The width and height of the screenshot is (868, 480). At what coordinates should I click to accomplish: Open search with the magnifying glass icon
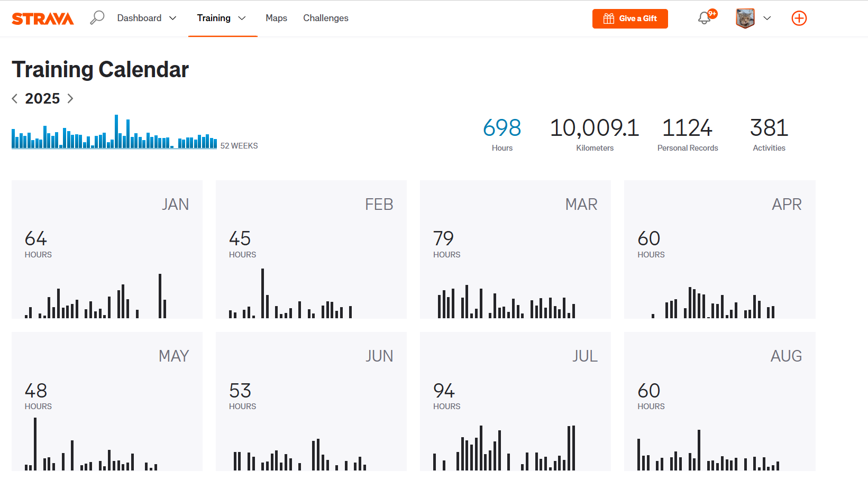tap(97, 18)
